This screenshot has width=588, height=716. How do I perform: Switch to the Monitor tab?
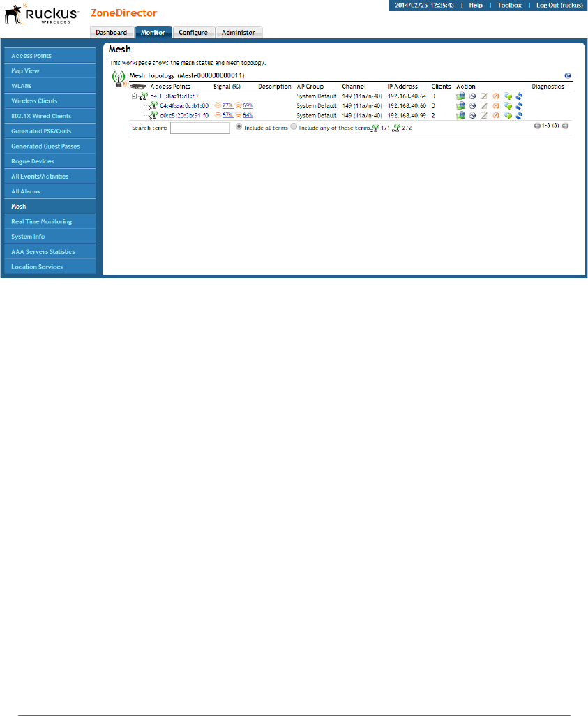[x=153, y=32]
